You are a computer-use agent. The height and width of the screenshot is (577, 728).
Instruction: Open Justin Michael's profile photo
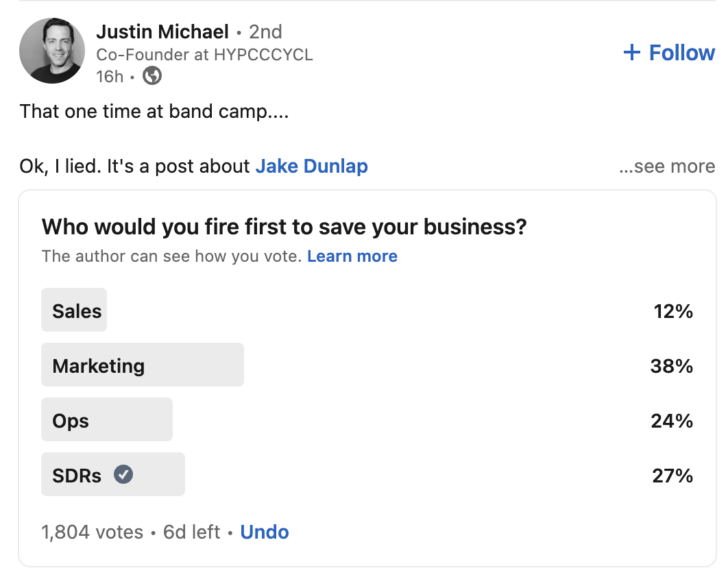52,51
